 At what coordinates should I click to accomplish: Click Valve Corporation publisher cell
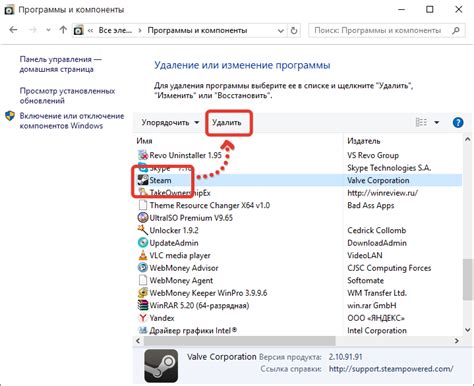(378, 180)
